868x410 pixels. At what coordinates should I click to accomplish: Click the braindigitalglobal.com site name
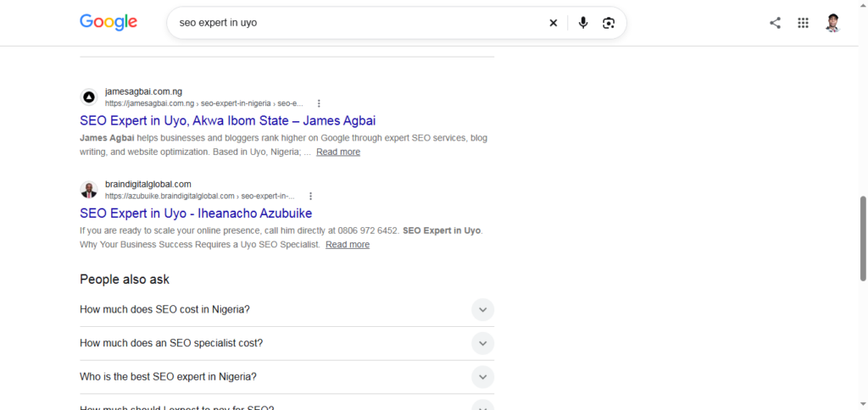point(147,185)
